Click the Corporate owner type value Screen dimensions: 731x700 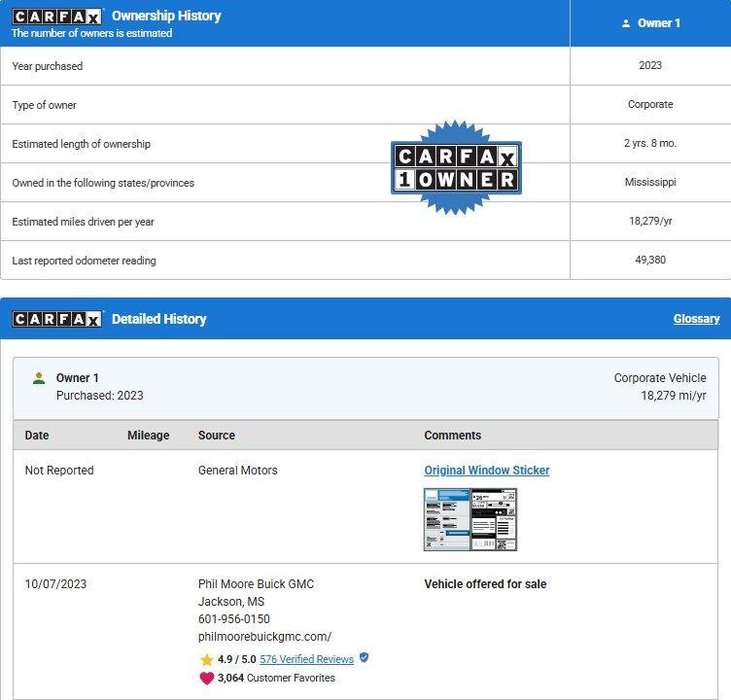(x=650, y=104)
